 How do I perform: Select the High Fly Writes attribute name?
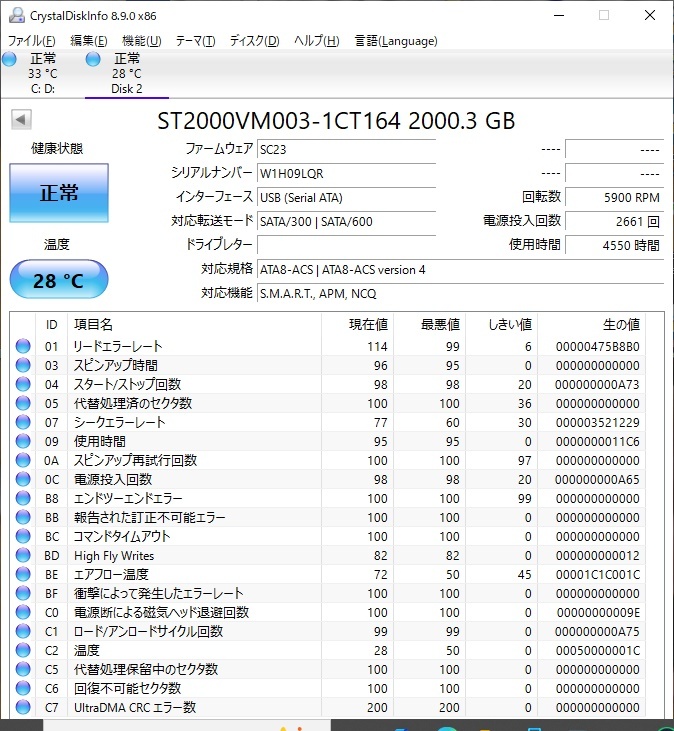click(x=114, y=556)
